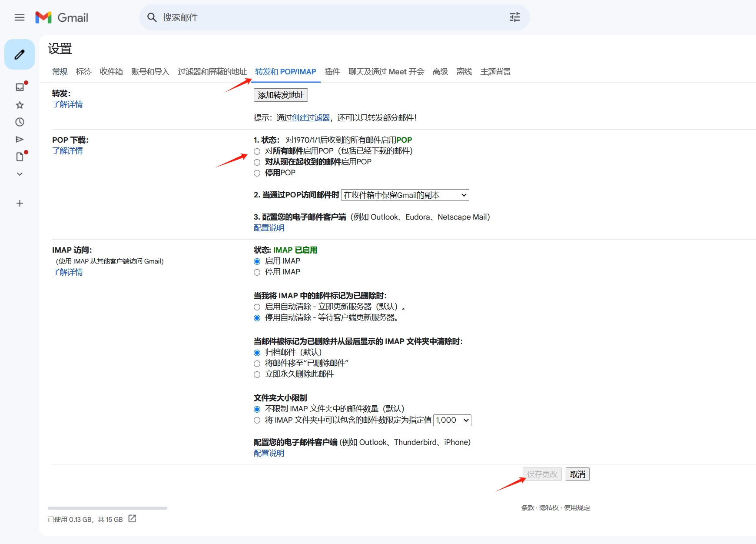Select 将 IMAP 文件夹限定为指定值 radio
The height and width of the screenshot is (544, 756).
point(257,420)
